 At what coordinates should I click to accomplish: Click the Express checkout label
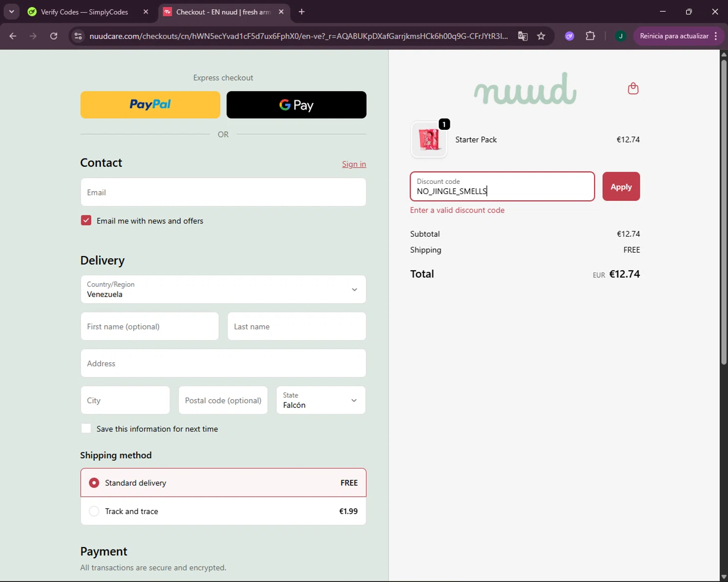pos(223,78)
